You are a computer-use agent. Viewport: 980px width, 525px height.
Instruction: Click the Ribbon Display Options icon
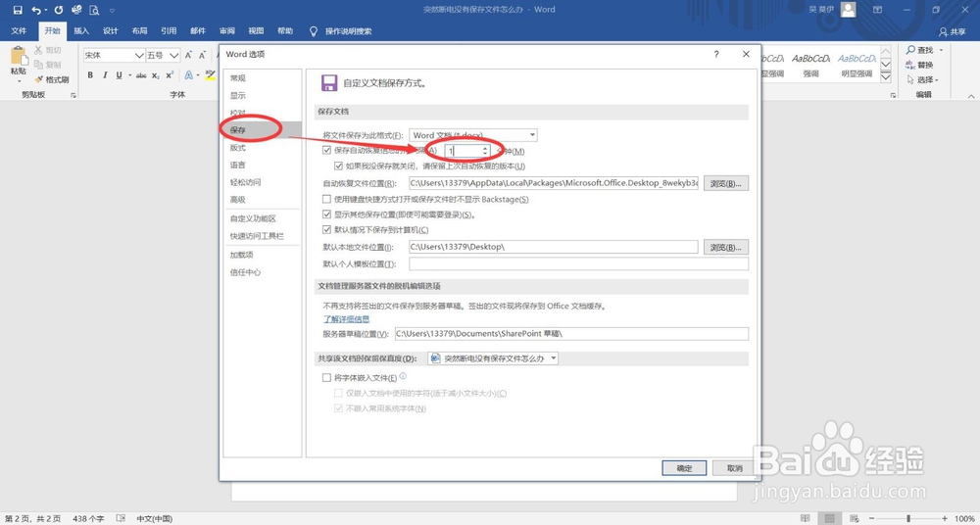click(877, 10)
